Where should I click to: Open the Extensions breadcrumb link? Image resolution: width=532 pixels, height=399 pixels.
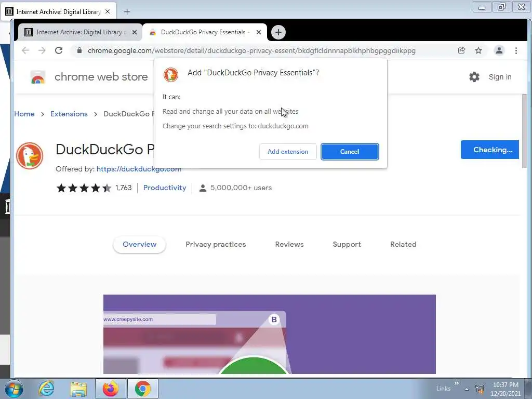[x=69, y=114]
